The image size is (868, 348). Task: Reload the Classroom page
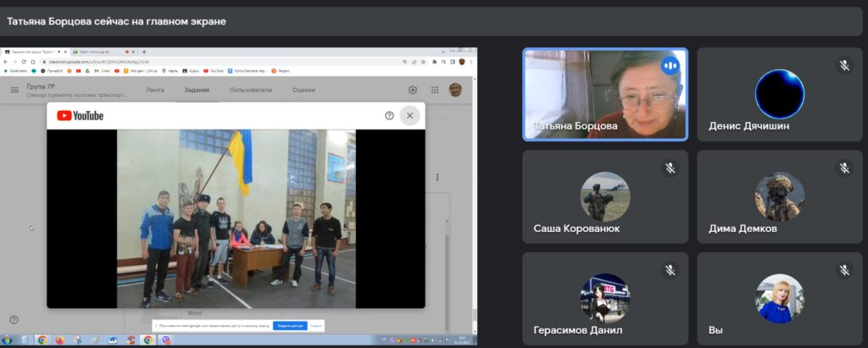coord(24,62)
